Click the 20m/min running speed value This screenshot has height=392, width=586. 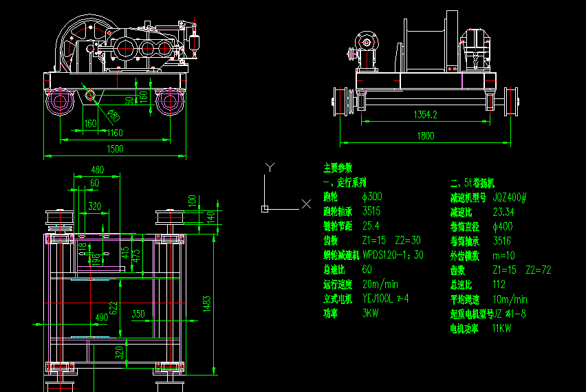click(380, 285)
